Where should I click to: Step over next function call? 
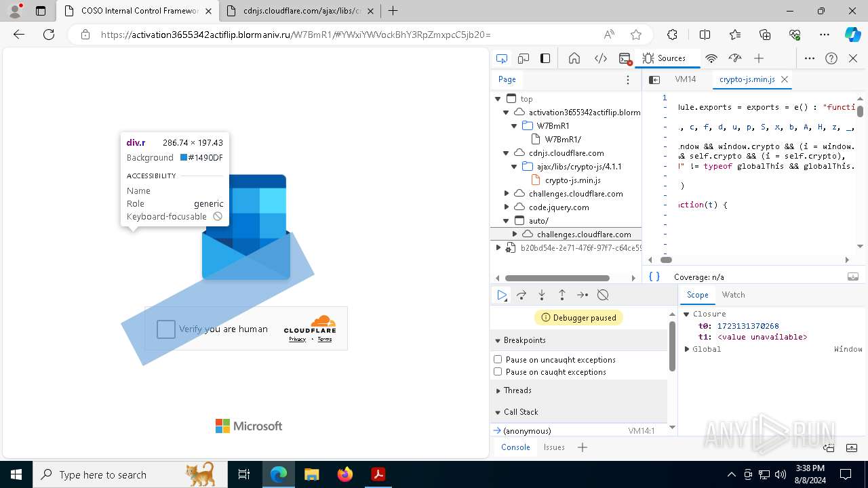tap(521, 295)
